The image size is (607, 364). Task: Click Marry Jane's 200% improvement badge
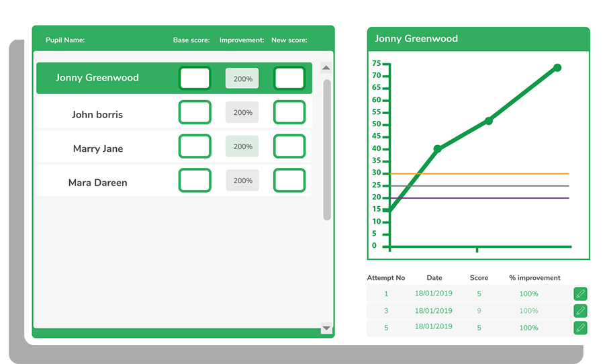tap(242, 146)
